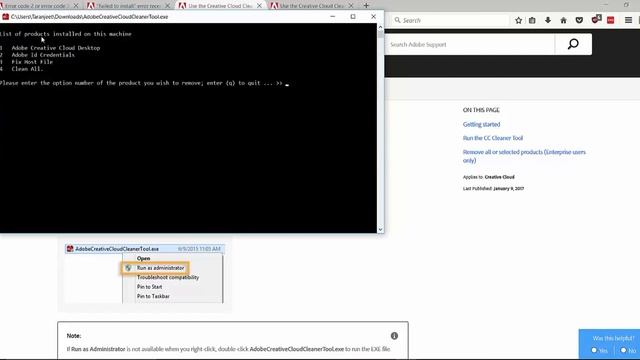Click 'Clean All.' in the console
The height and width of the screenshot is (360, 640).
point(27,69)
